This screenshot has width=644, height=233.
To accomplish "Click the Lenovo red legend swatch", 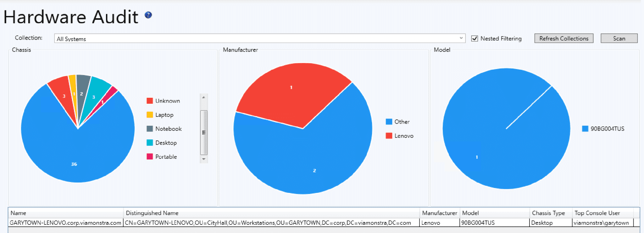I will pyautogui.click(x=389, y=136).
